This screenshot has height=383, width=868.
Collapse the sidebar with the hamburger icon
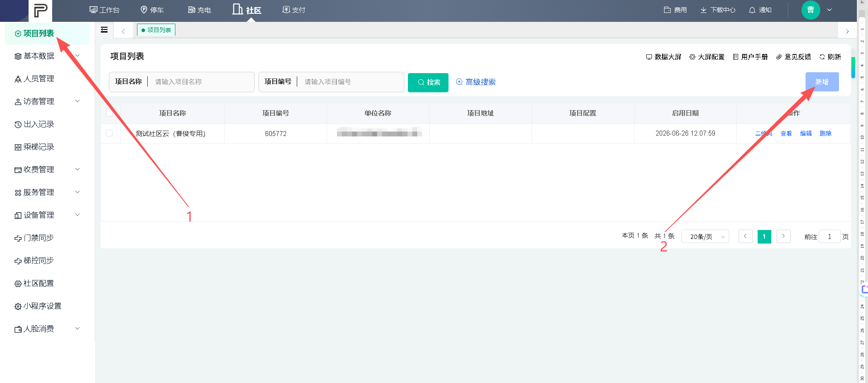point(104,30)
